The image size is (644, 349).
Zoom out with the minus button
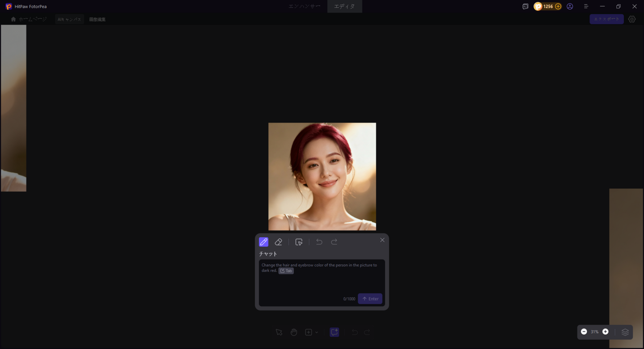click(584, 332)
